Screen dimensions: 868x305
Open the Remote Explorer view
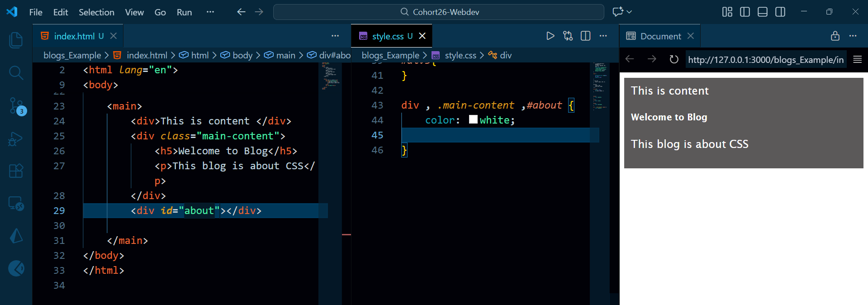[16, 204]
